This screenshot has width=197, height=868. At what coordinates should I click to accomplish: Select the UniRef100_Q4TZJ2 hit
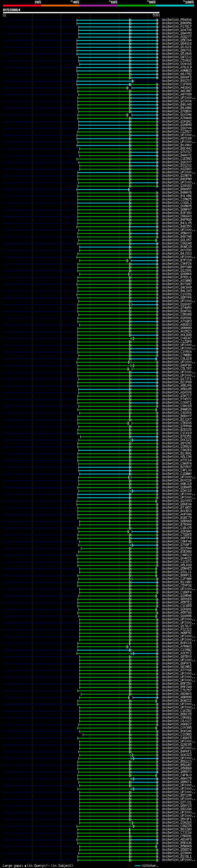click(x=177, y=57)
